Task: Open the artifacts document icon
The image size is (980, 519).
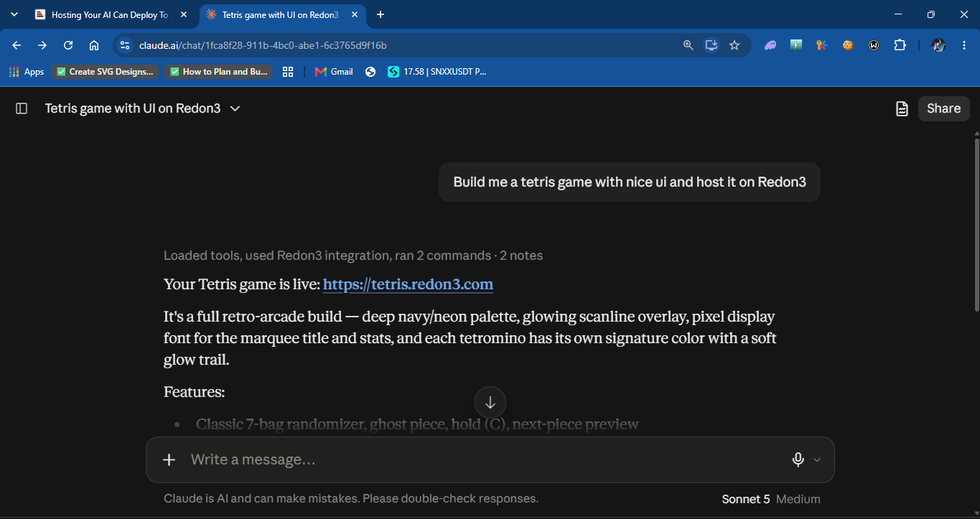Action: click(x=902, y=108)
